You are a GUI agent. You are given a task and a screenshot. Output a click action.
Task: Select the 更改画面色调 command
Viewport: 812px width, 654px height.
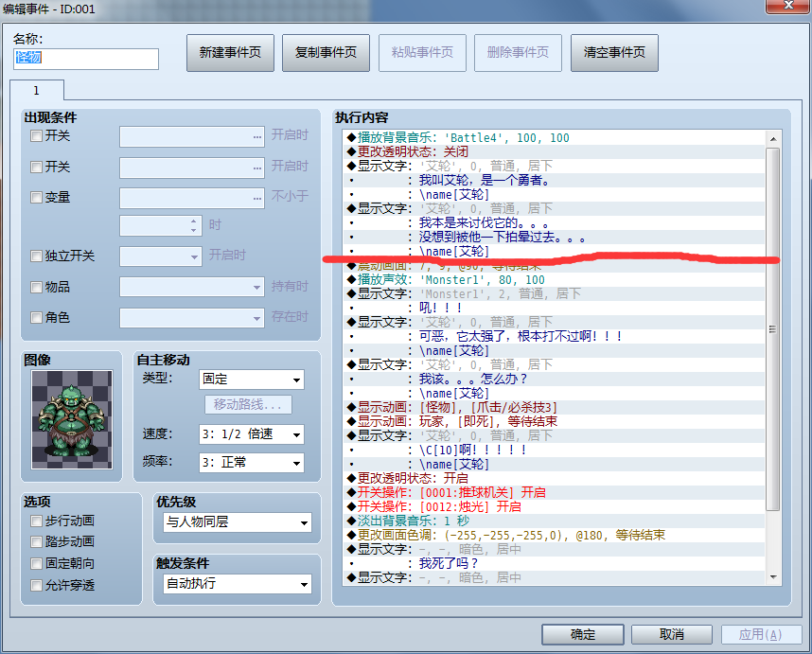pos(555,535)
